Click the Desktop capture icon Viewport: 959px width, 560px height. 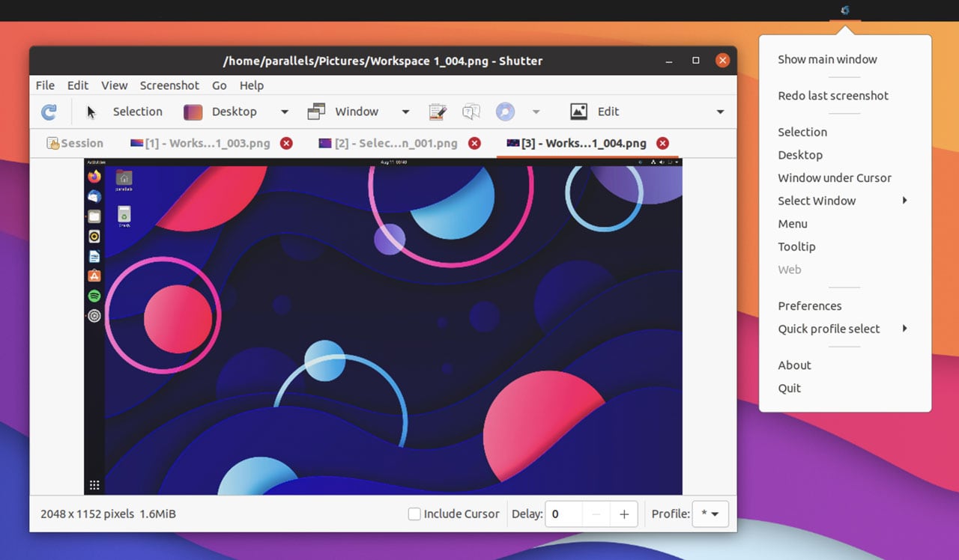[x=193, y=111]
